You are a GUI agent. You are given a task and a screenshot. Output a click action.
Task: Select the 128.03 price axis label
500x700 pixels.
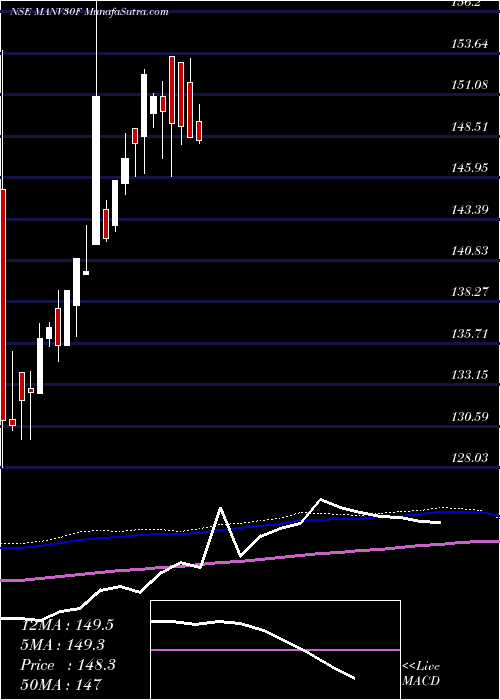[x=468, y=458]
